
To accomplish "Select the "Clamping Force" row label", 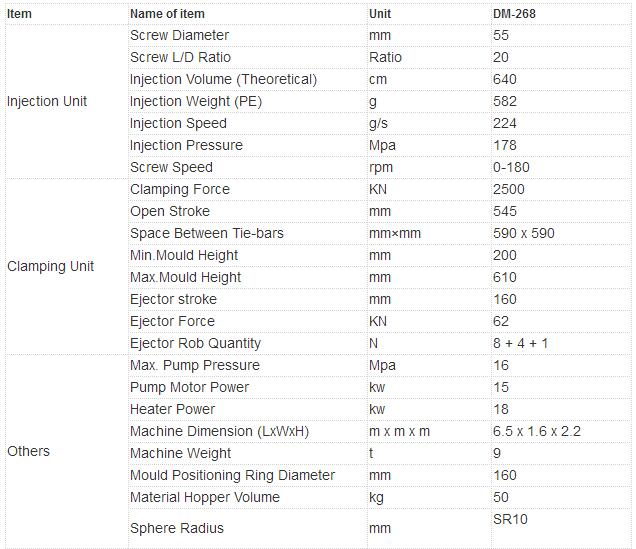I will [x=180, y=189].
